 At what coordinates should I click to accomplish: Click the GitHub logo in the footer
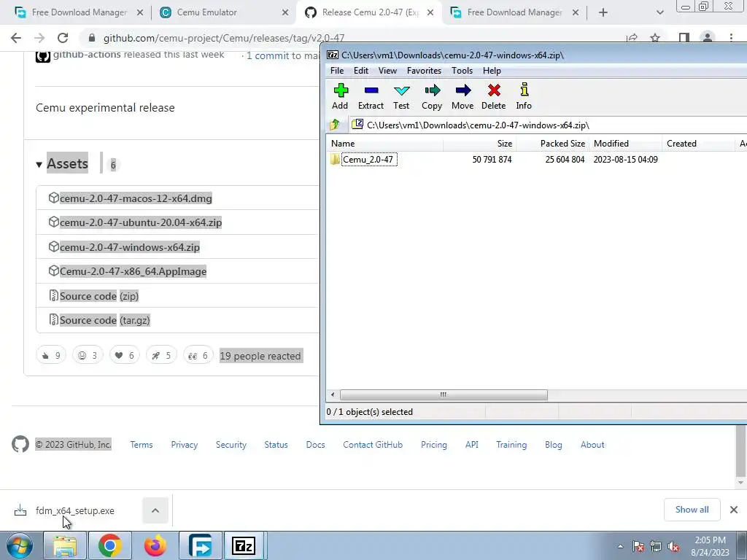tap(20, 444)
